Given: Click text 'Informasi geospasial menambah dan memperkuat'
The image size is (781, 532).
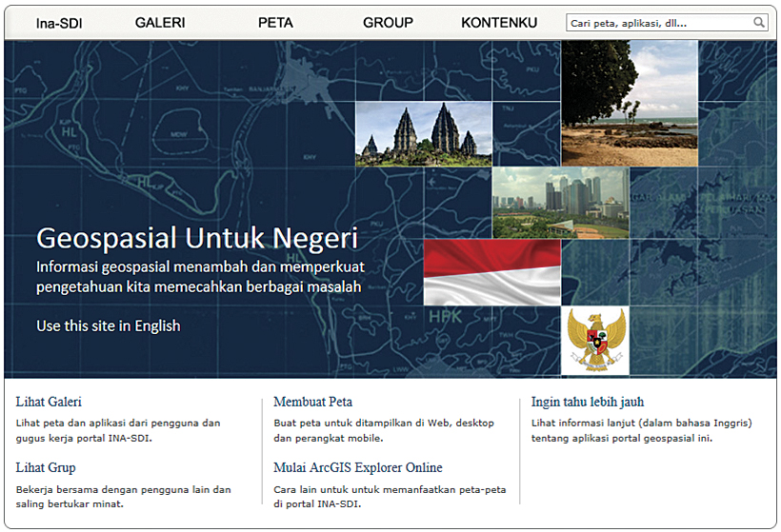Looking at the screenshot, I should (200, 267).
